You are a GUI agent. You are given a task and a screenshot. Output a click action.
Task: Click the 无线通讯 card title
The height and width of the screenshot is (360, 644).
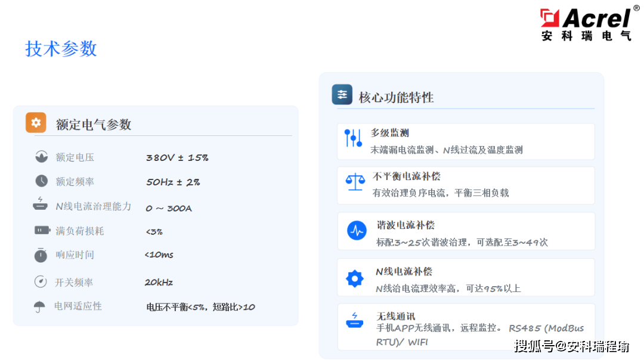tap(396, 316)
